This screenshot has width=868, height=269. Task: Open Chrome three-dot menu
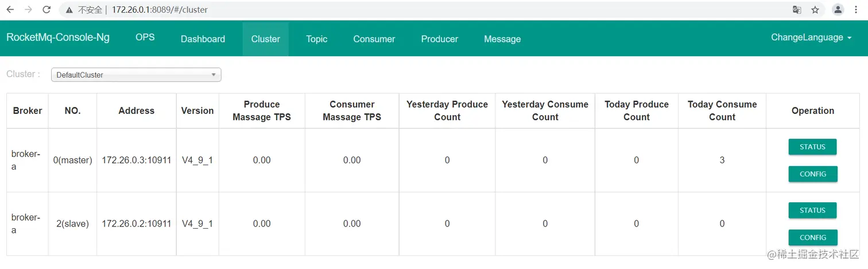click(x=857, y=10)
